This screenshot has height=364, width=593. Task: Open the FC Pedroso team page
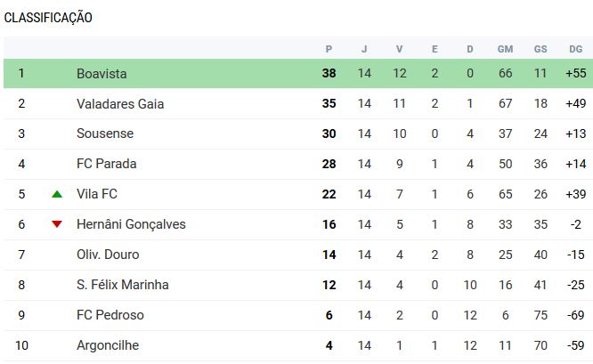(x=110, y=315)
